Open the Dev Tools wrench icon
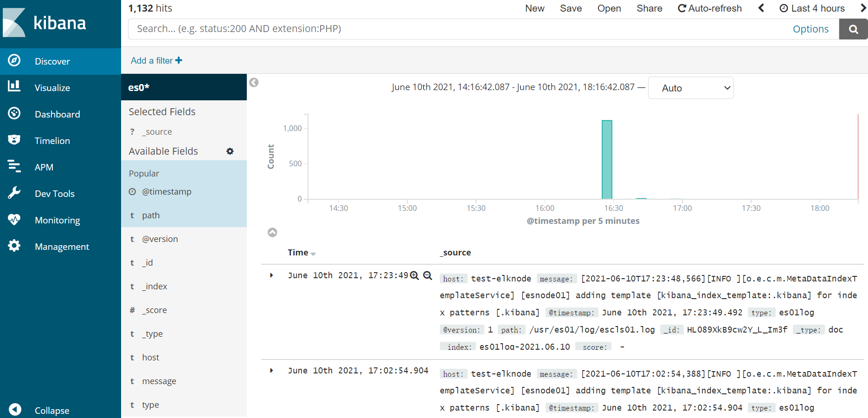 [14, 193]
